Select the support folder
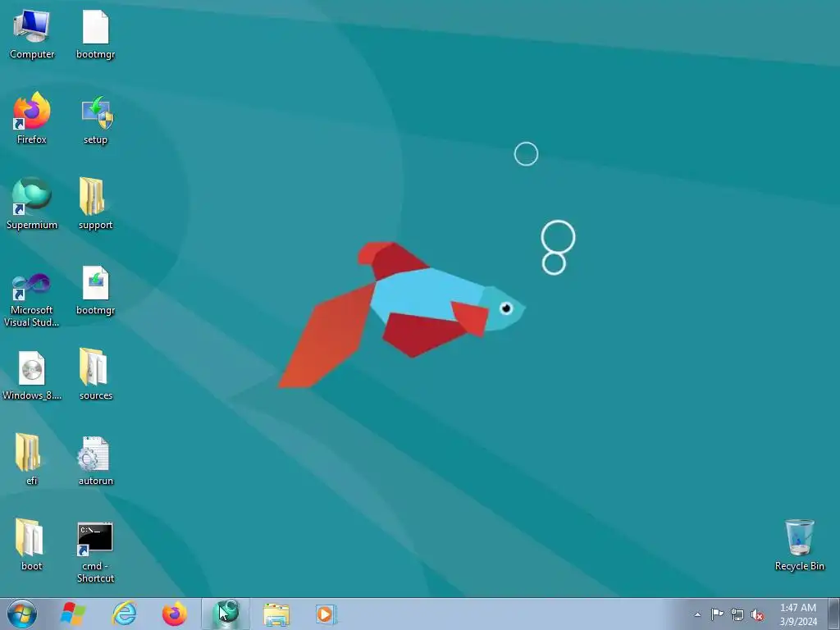The width and height of the screenshot is (840, 630). click(x=95, y=204)
